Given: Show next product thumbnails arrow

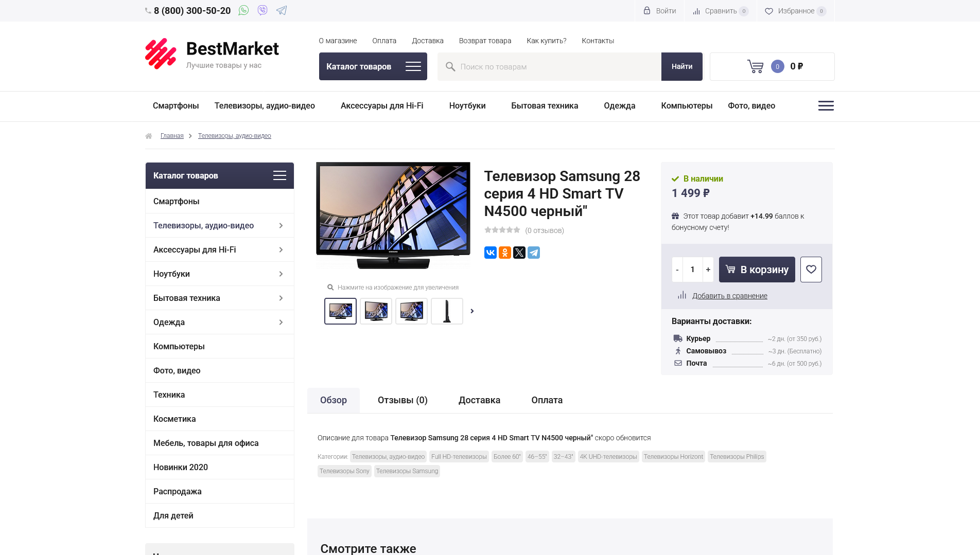Looking at the screenshot, I should (x=472, y=311).
